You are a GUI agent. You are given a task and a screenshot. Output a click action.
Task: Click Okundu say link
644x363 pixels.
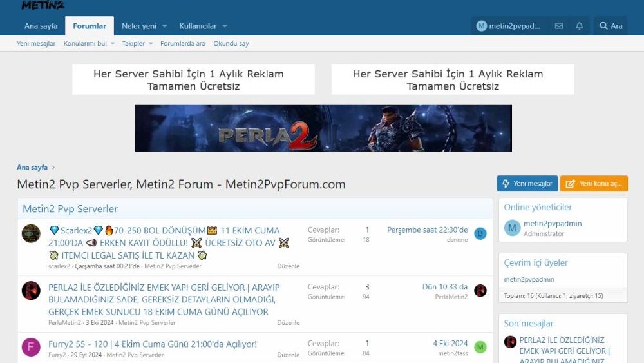tap(231, 44)
